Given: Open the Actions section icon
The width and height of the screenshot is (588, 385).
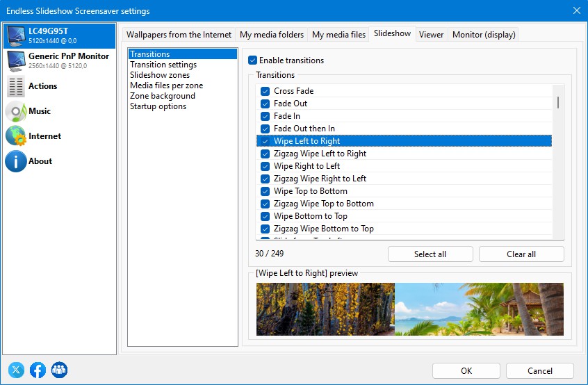Looking at the screenshot, I should click(x=16, y=86).
